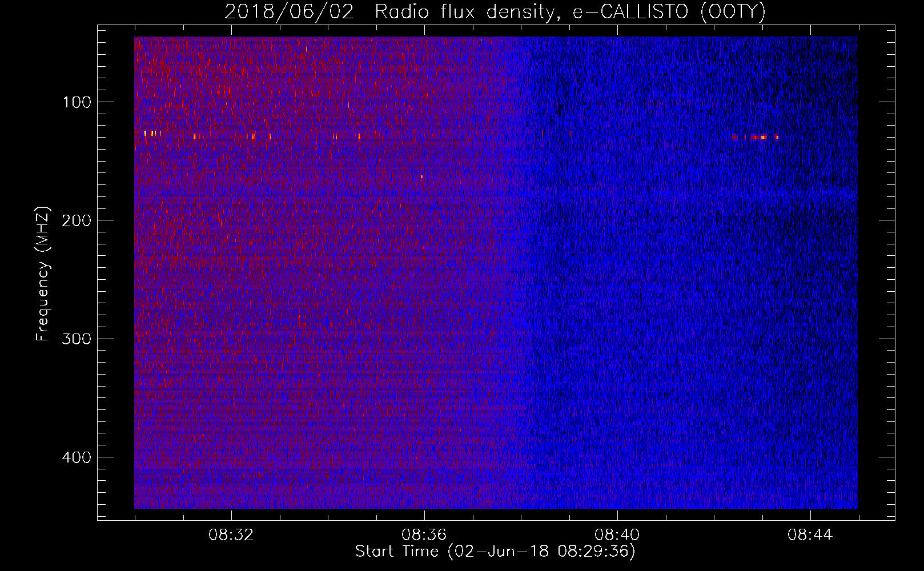This screenshot has height=571, width=924.
Task: Click the 300 frequency tick label
Action: [x=77, y=339]
